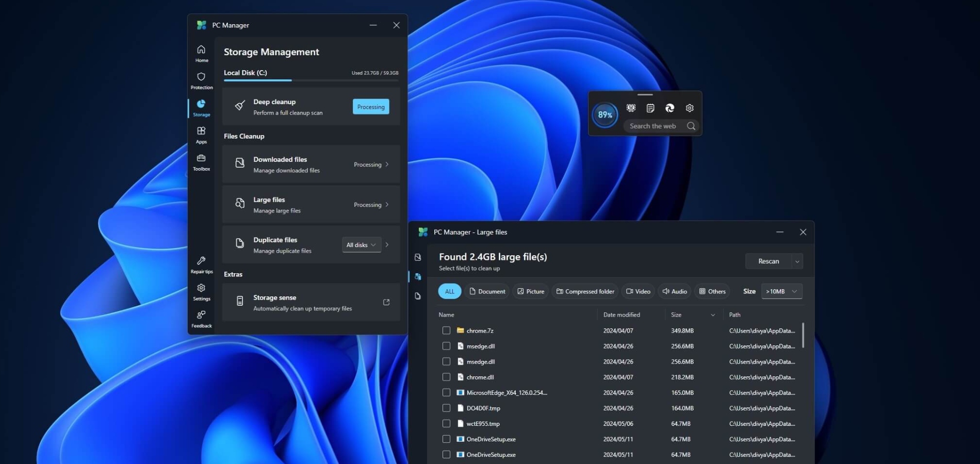Check the chrome.7z file checkbox

click(446, 330)
